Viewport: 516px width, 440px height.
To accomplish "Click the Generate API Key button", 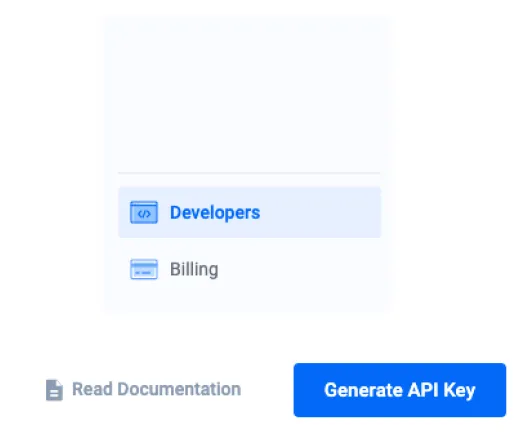I will (400, 390).
